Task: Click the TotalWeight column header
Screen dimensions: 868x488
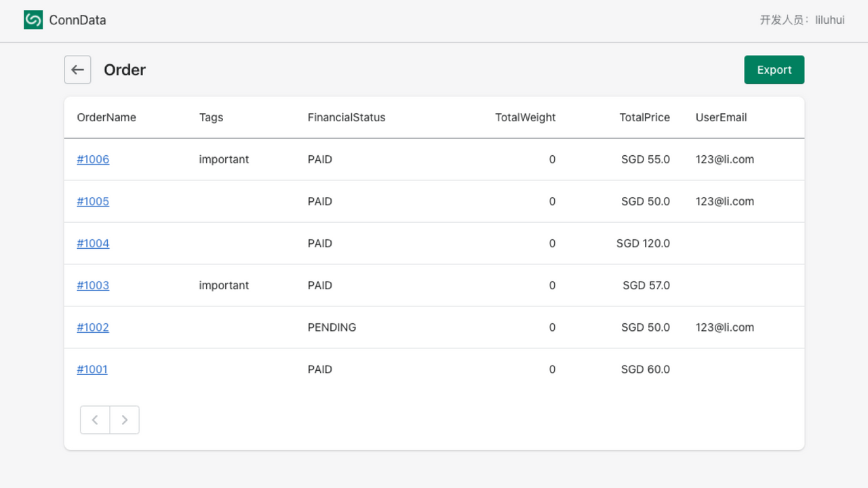Action: coord(526,117)
